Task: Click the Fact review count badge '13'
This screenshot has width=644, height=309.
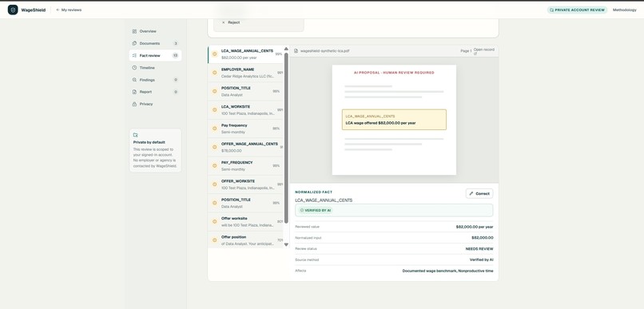Action: (175, 55)
